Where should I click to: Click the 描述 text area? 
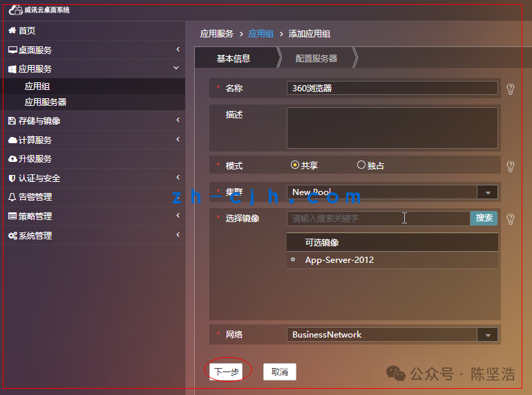click(x=392, y=128)
